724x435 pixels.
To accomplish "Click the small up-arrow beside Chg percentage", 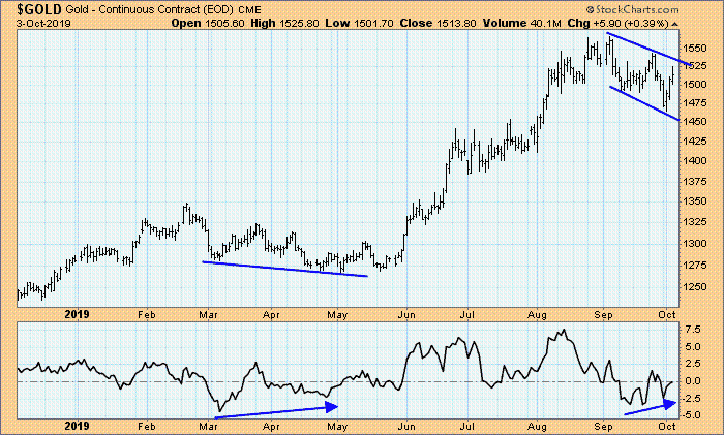I will (x=674, y=24).
